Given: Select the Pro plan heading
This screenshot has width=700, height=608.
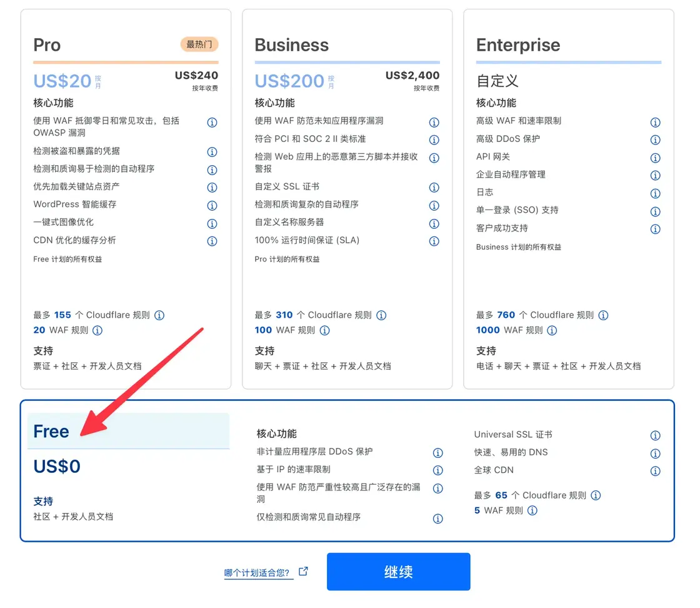Looking at the screenshot, I should [47, 45].
